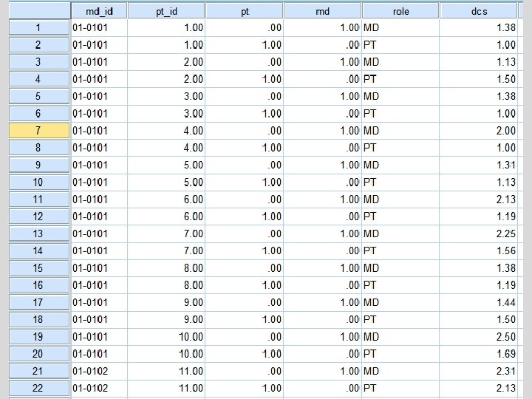Viewport: 532px width, 399px height.
Task: Select row header 8
Action: coord(39,148)
